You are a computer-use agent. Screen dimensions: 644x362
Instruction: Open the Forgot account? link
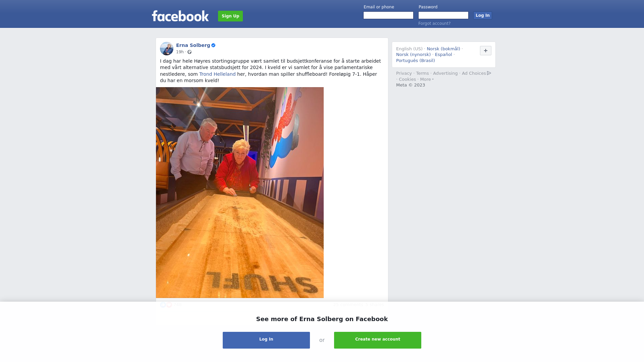click(434, 23)
